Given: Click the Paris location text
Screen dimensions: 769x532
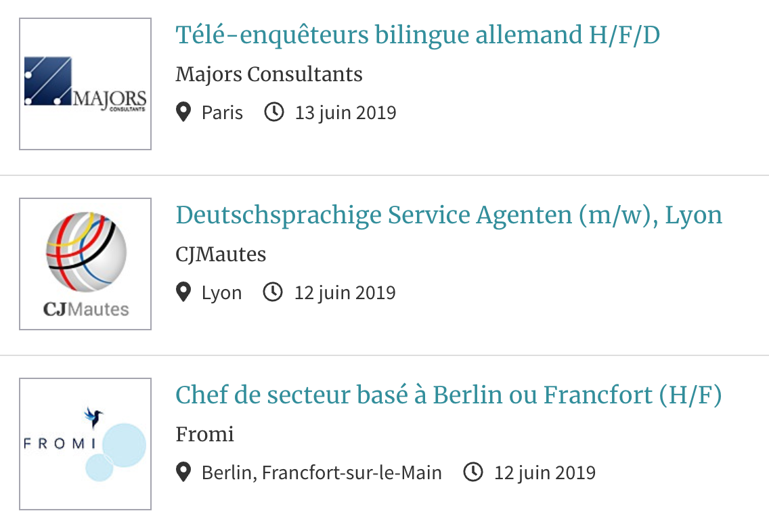Looking at the screenshot, I should click(222, 113).
